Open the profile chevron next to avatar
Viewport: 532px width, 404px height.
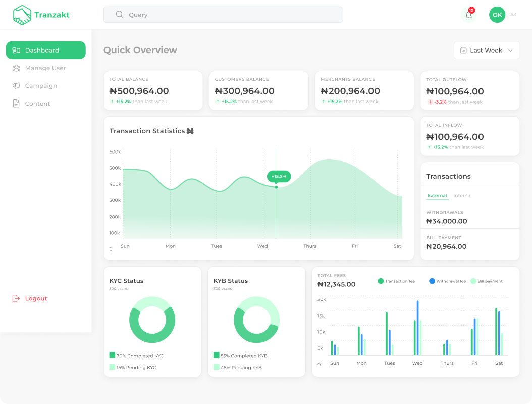click(514, 15)
